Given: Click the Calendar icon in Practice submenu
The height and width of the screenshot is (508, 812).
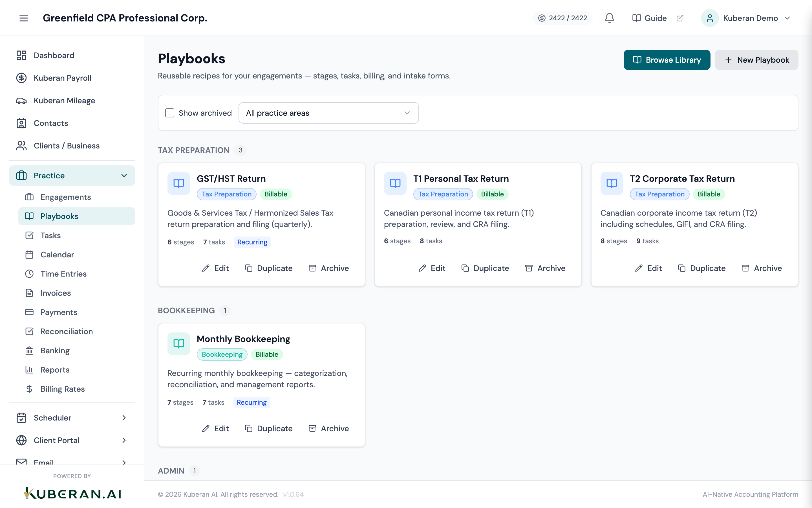Looking at the screenshot, I should 30,255.
